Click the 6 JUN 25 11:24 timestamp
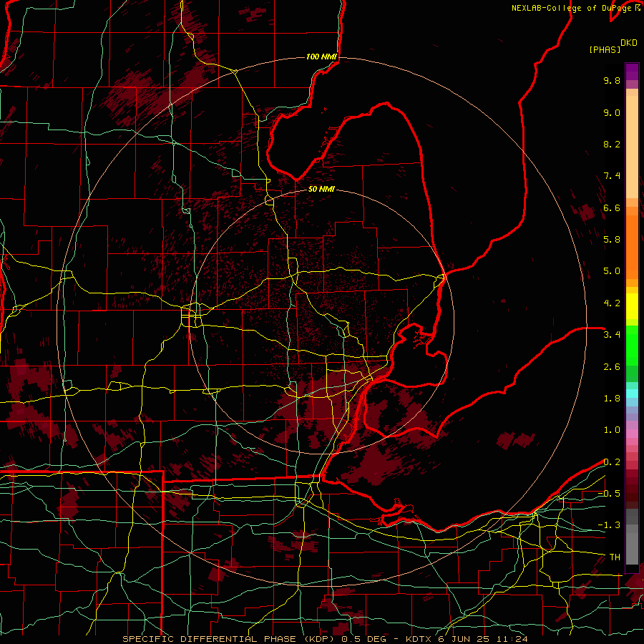 tap(483, 639)
